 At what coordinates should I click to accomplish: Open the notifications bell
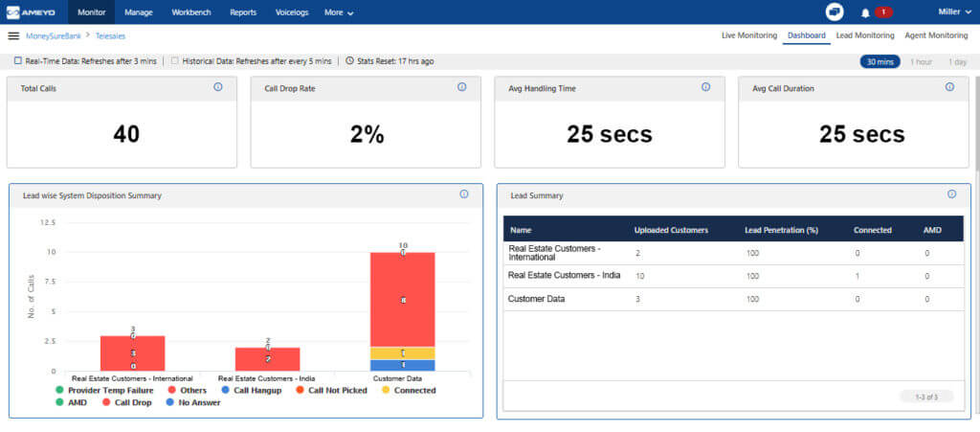[865, 12]
